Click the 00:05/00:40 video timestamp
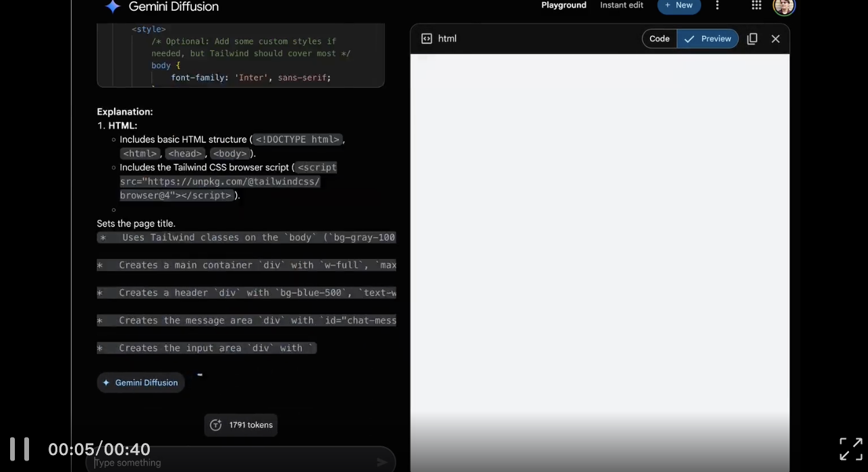The height and width of the screenshot is (472, 868). (x=99, y=450)
